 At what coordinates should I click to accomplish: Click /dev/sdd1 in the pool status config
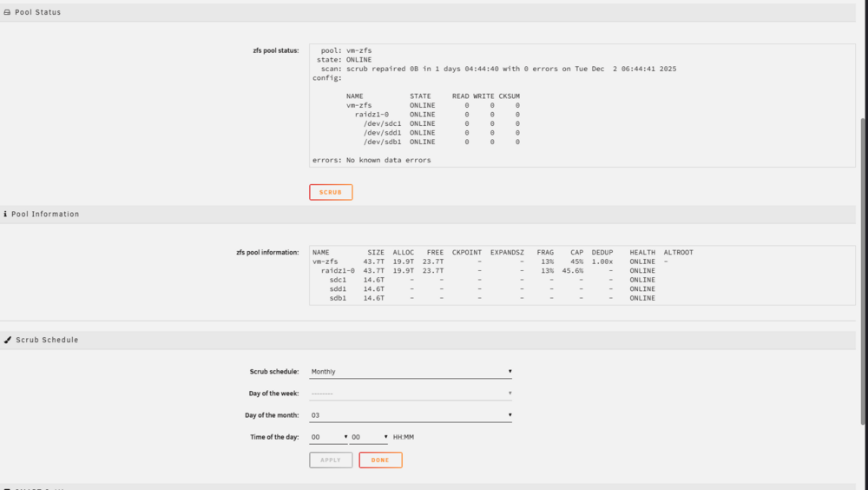point(382,133)
